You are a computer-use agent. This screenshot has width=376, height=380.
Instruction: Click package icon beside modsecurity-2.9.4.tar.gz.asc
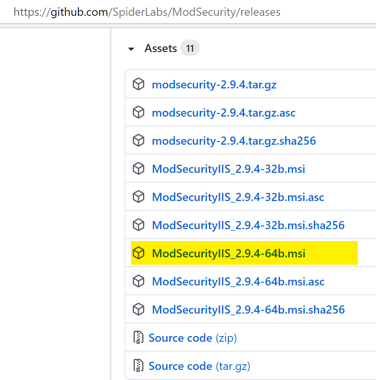[138, 112]
